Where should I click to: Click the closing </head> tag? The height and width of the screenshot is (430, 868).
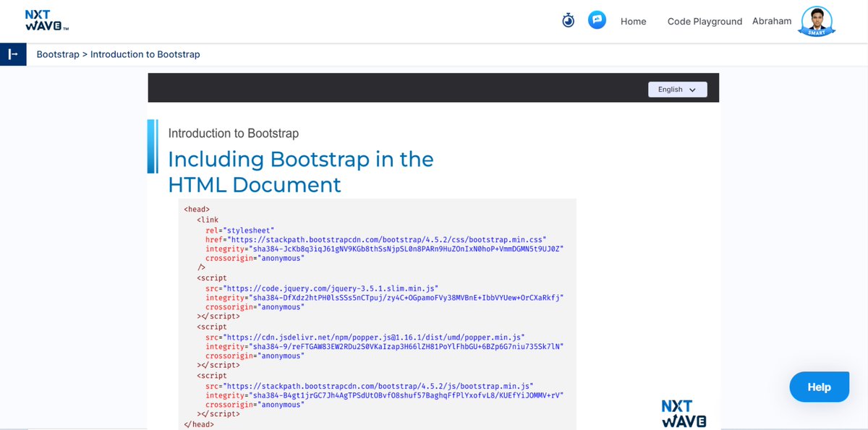coord(199,424)
